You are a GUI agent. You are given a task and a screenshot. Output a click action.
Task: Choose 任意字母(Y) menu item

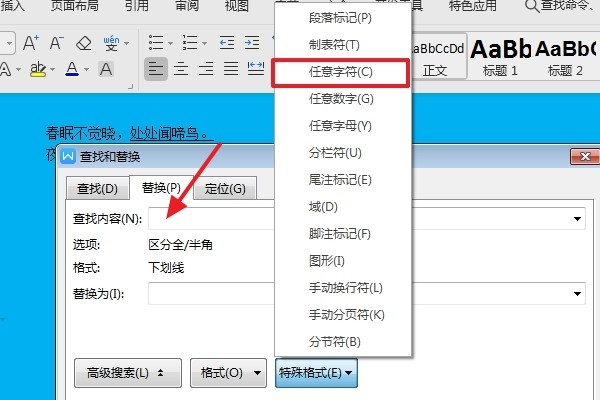coord(342,126)
